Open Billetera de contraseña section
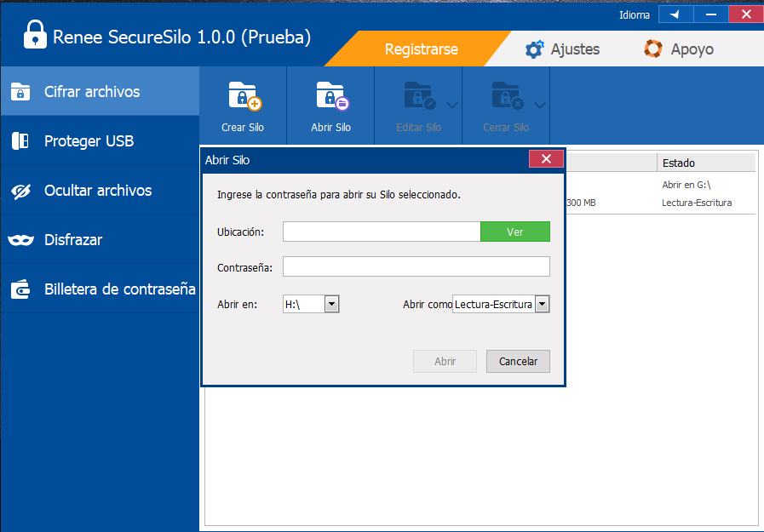Viewport: 764px width, 532px height. (x=100, y=289)
